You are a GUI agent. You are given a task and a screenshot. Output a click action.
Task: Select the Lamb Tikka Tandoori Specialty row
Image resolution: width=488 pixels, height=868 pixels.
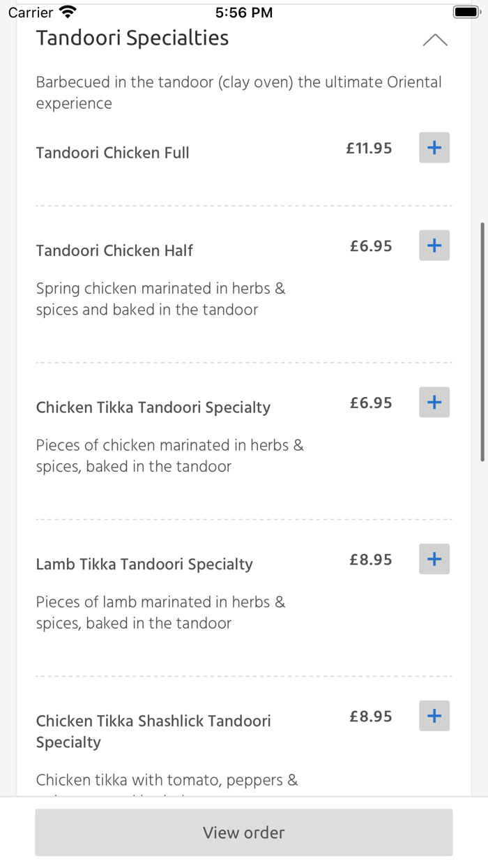click(x=144, y=564)
